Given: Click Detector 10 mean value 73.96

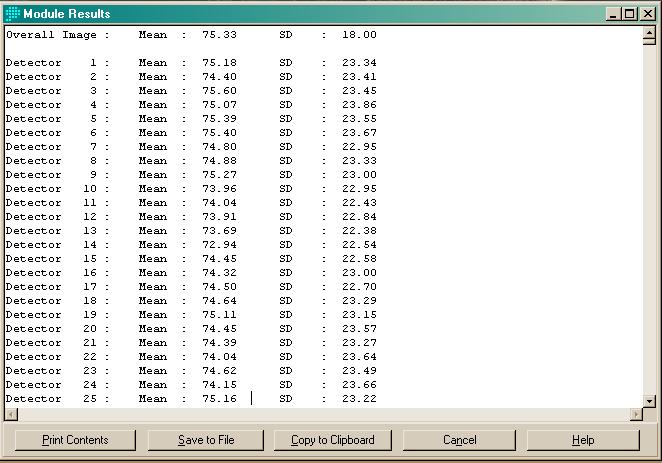Looking at the screenshot, I should (219, 188).
